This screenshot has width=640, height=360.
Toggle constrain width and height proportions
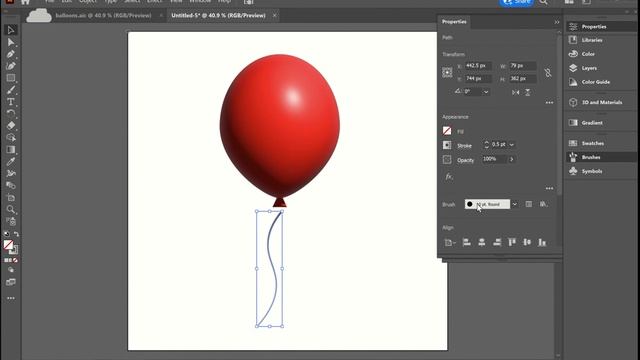coord(548,73)
